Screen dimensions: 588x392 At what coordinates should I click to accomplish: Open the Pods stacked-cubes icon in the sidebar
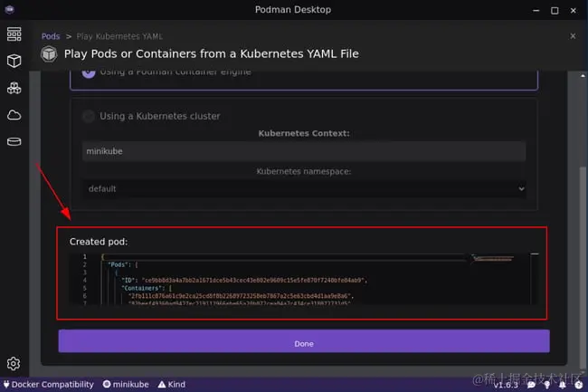(14, 88)
